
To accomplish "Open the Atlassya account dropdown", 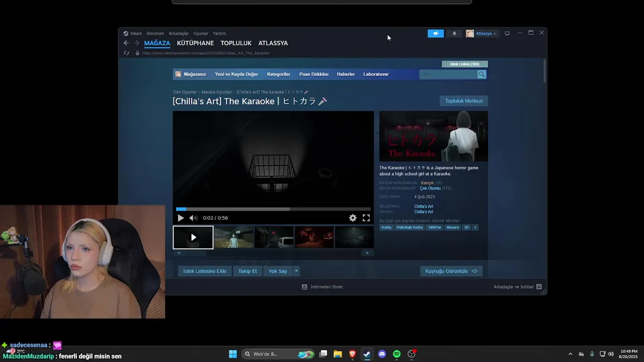I will 481,33.
